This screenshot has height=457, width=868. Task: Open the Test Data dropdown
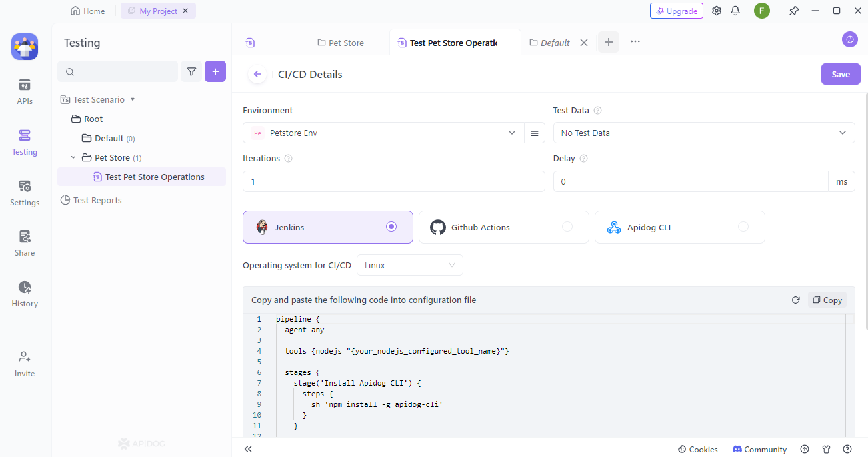click(704, 133)
